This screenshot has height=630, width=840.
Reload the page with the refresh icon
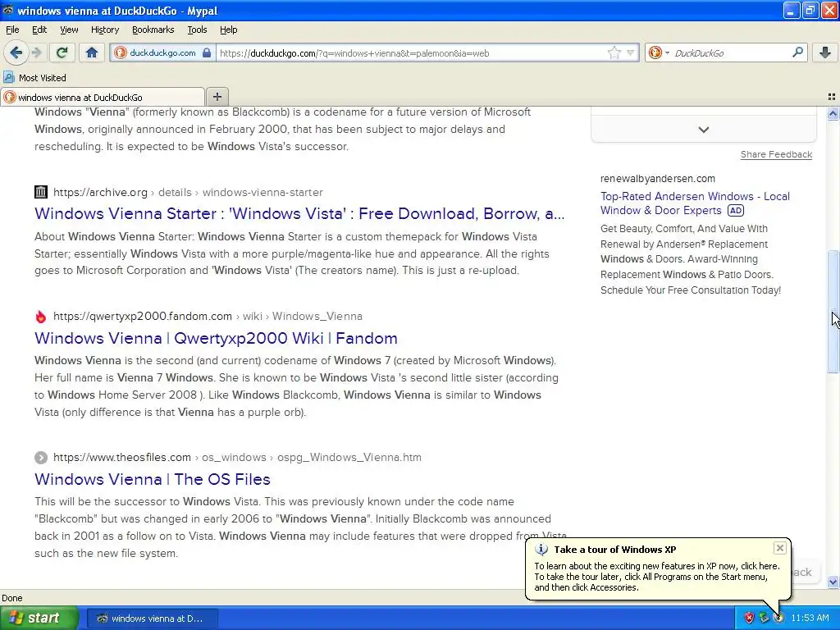click(62, 52)
